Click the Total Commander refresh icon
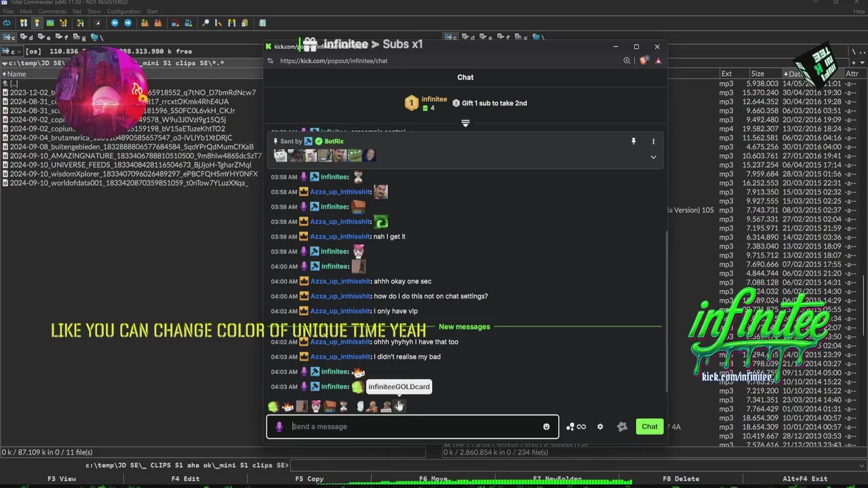868x488 pixels. pyautogui.click(x=7, y=23)
